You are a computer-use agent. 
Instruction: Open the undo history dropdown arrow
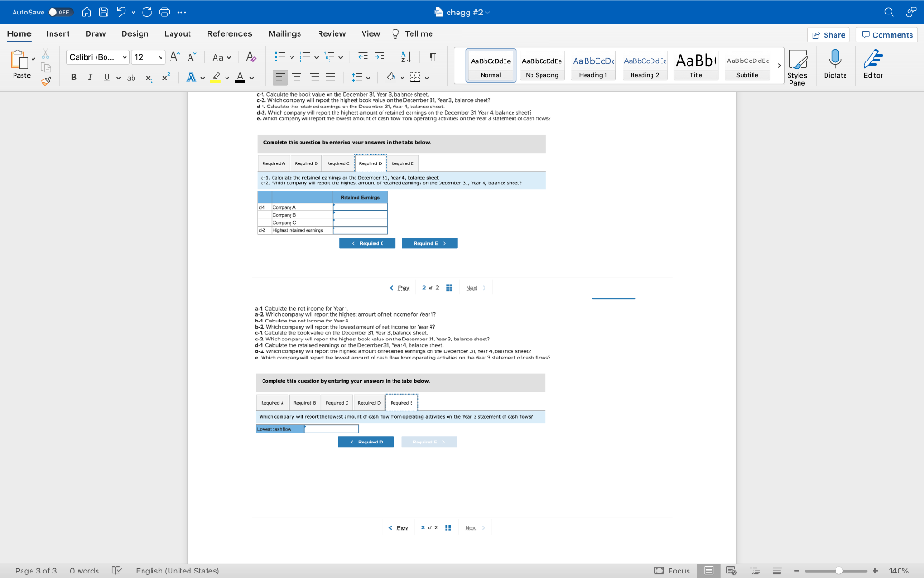coord(134,12)
